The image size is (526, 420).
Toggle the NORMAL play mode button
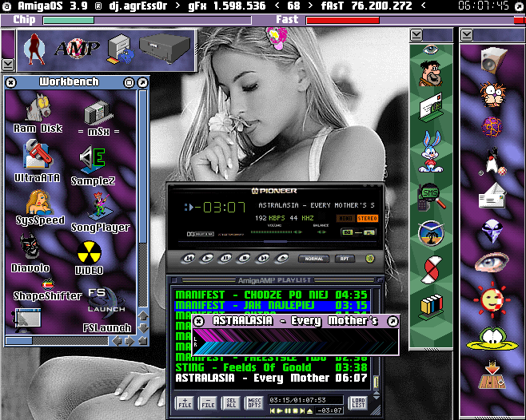click(313, 259)
